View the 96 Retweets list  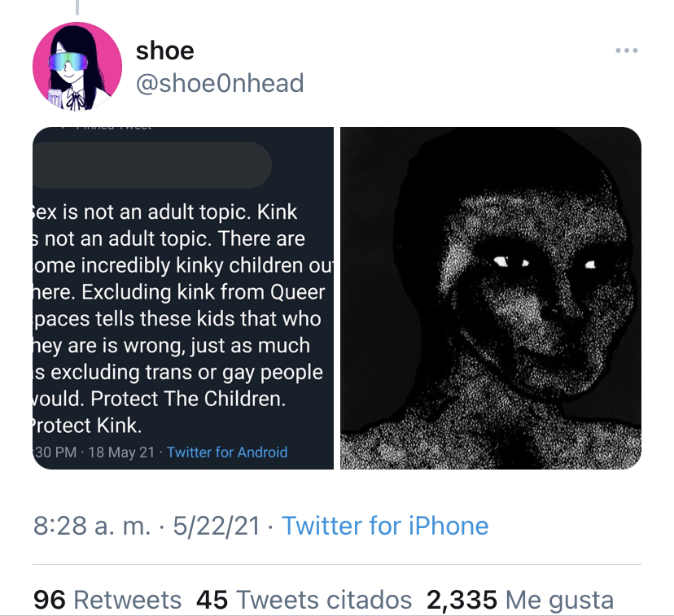(x=107, y=600)
